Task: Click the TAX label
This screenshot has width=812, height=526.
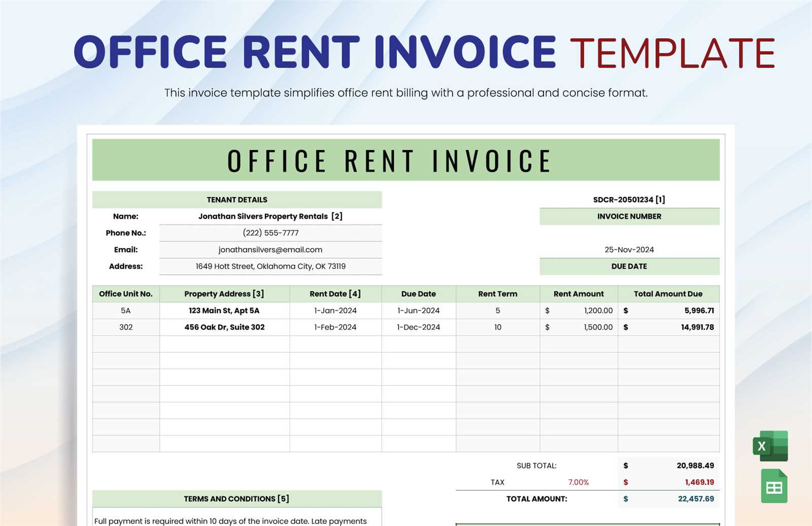Action: (497, 482)
